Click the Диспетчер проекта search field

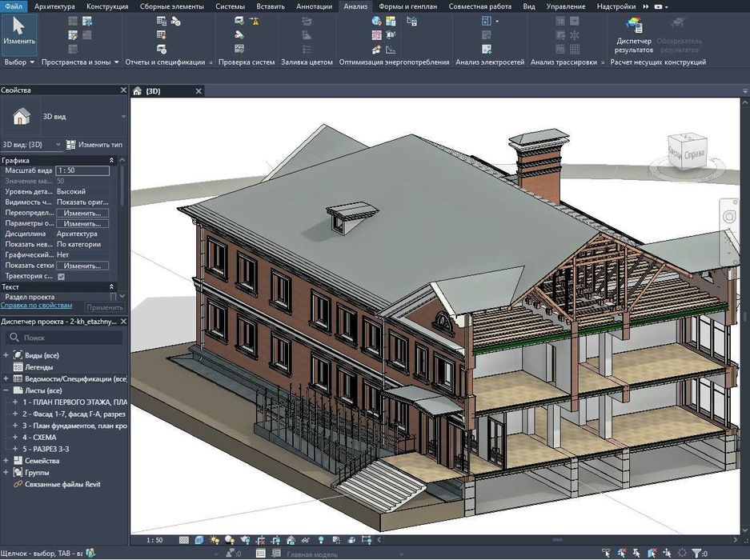pyautogui.click(x=63, y=338)
